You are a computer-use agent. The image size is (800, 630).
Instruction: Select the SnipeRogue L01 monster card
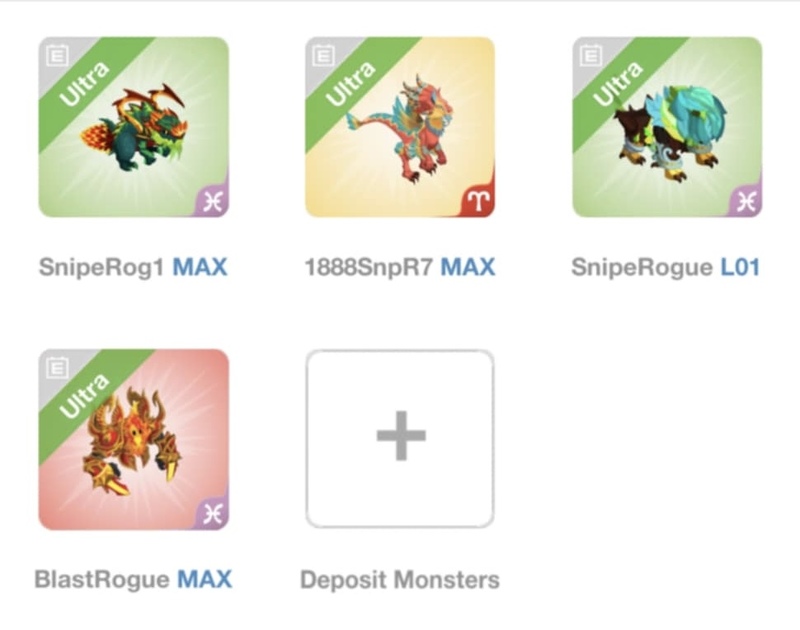[x=667, y=127]
